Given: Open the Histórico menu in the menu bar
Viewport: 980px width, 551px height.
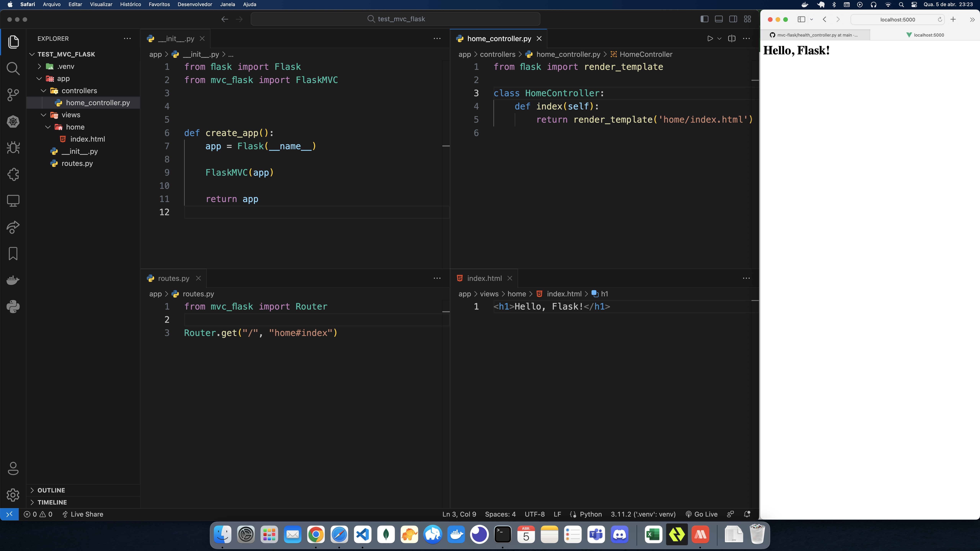Looking at the screenshot, I should [x=131, y=5].
